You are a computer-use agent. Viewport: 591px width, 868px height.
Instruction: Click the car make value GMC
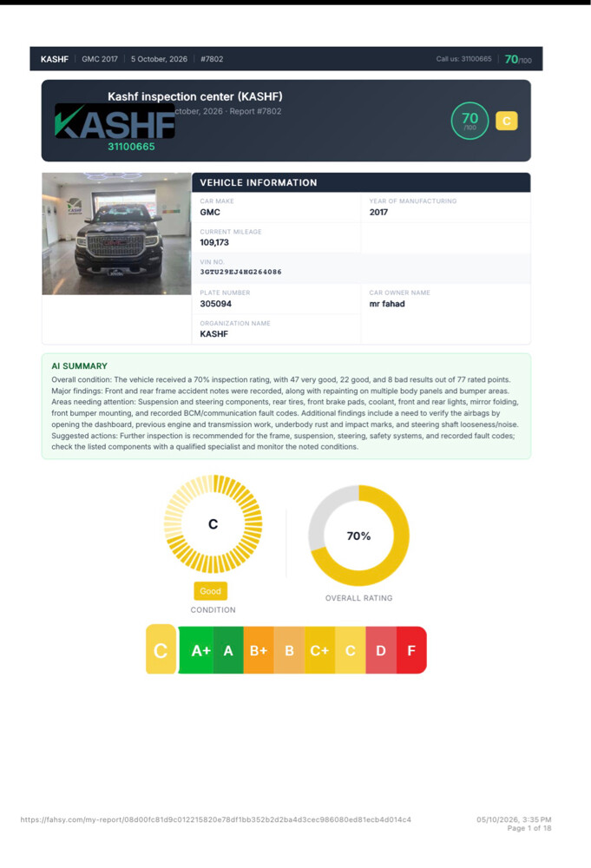point(210,212)
